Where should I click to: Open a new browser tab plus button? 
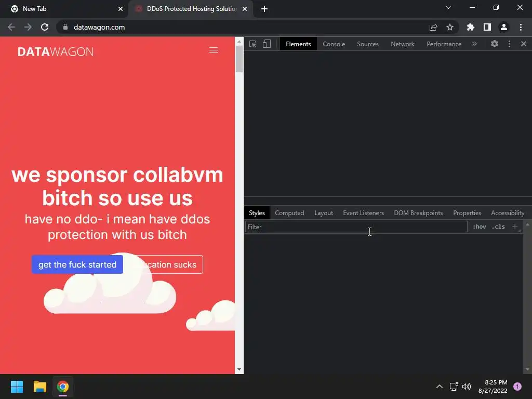(264, 9)
